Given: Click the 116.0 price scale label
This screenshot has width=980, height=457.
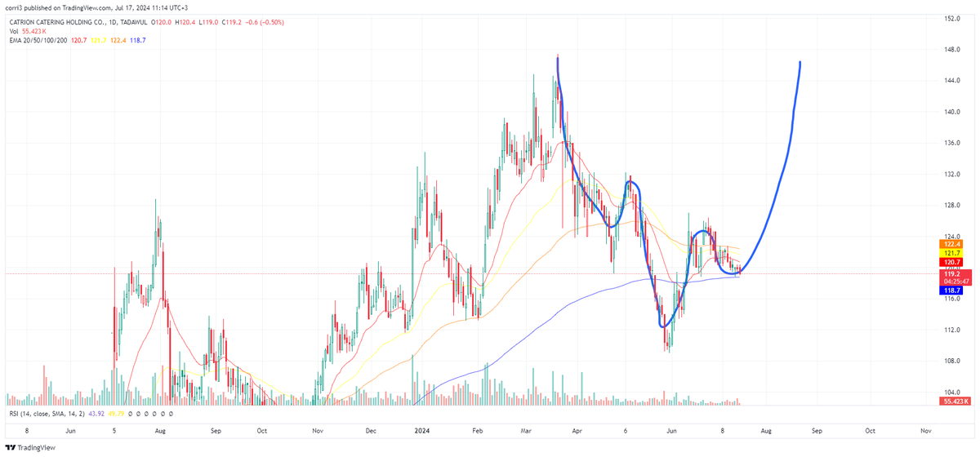Looking at the screenshot, I should [953, 299].
